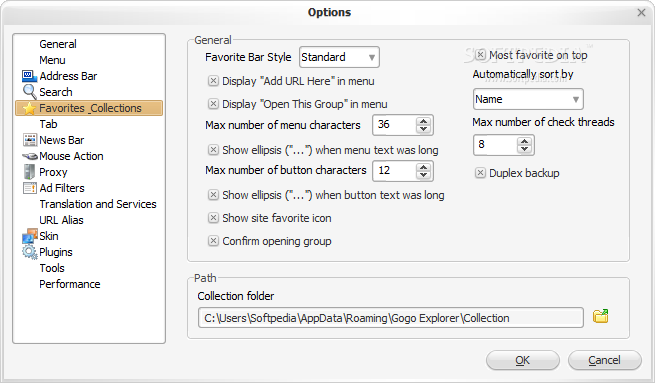Click the Collection folder path field

[x=391, y=318]
